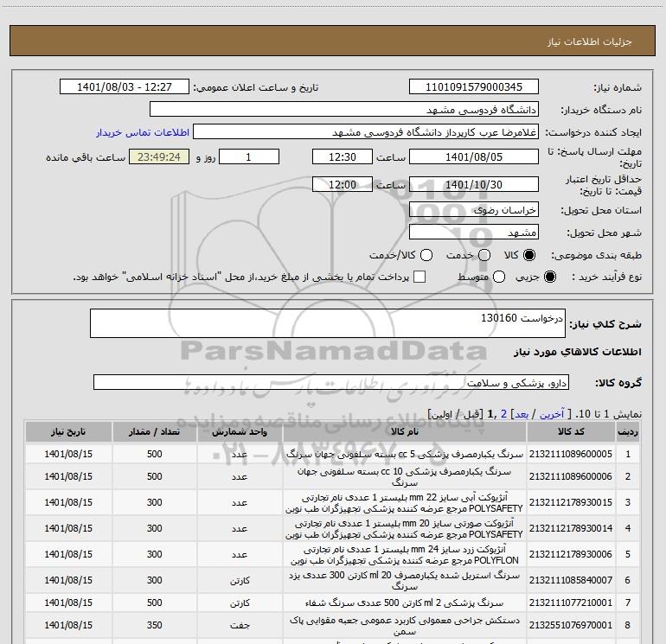Select the جزیی purchase type radio
Viewport: 666px width, 644px height.
coord(549,277)
